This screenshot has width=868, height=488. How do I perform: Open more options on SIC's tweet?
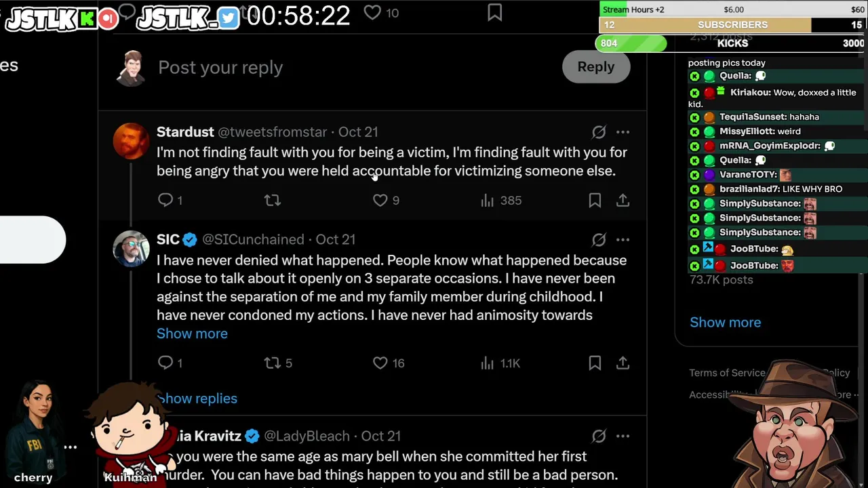click(623, 239)
